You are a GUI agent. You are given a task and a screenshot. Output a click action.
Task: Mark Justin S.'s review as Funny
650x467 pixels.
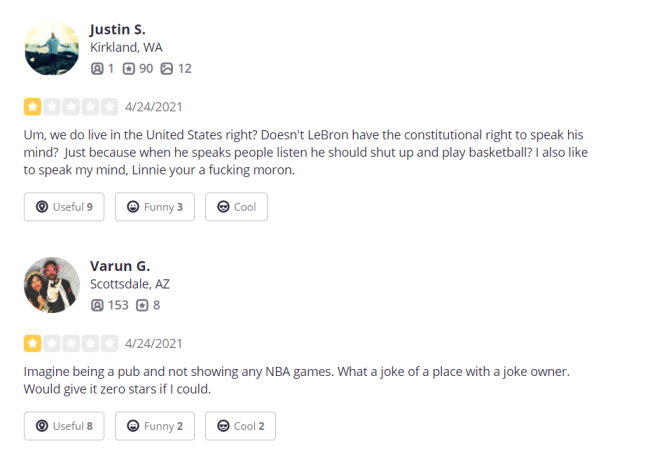click(x=155, y=206)
